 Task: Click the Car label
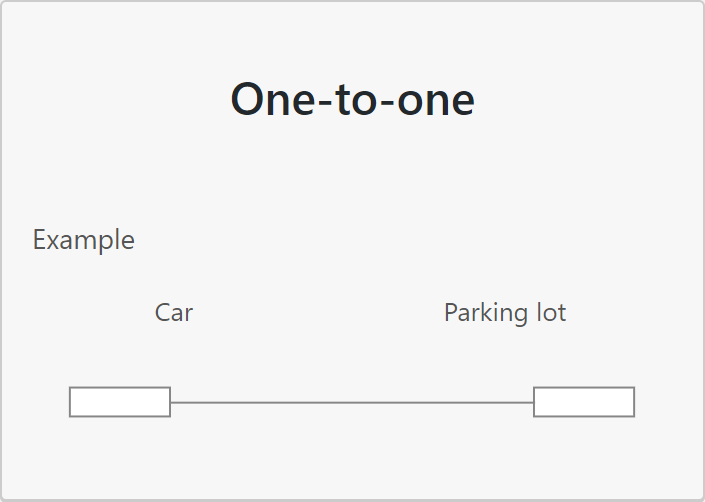point(174,312)
